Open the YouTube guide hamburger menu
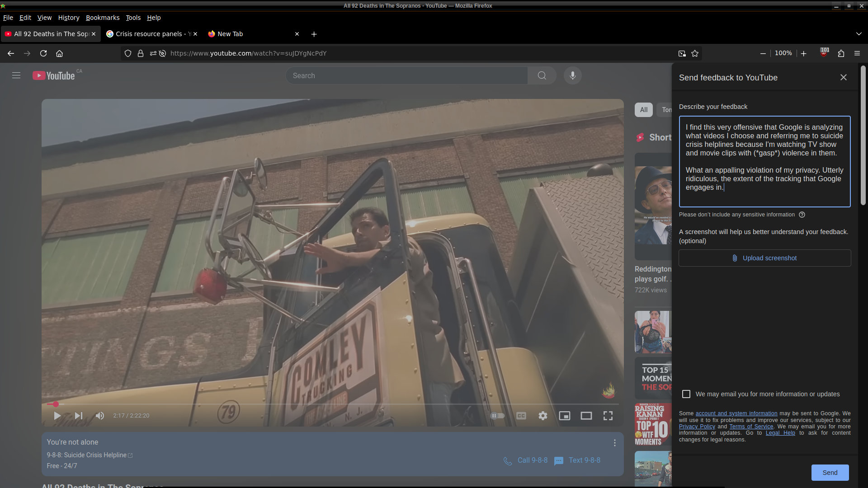This screenshot has height=488, width=868. tap(16, 75)
